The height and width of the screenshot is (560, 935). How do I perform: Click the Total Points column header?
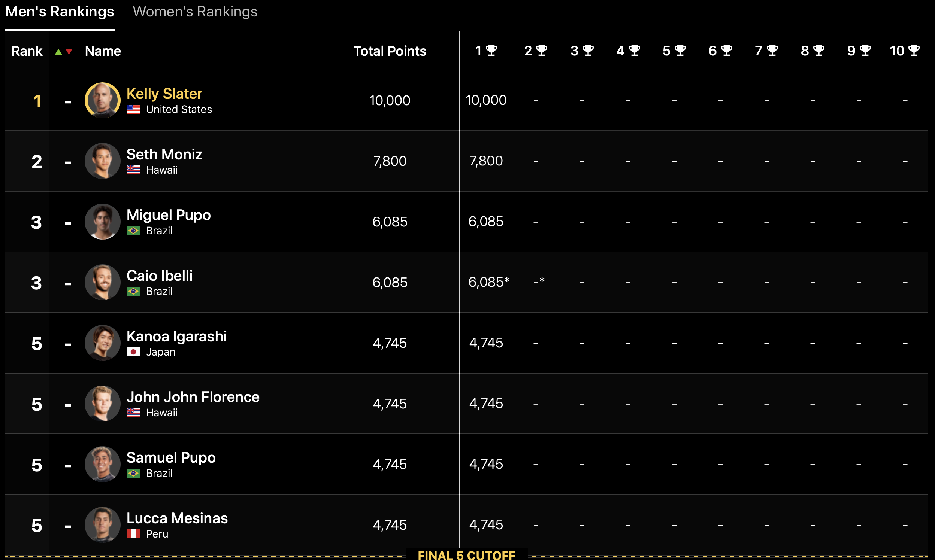tap(390, 51)
